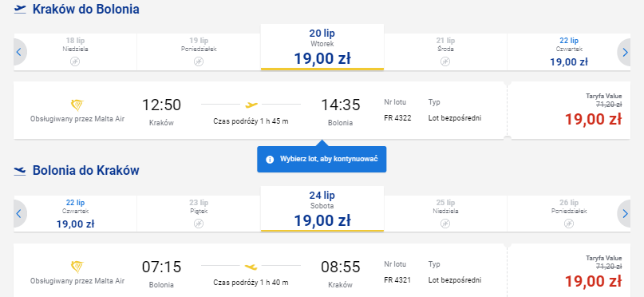644x297 pixels.
Task: Click the info icon in Wybierz lot tooltip
Action: 270,160
